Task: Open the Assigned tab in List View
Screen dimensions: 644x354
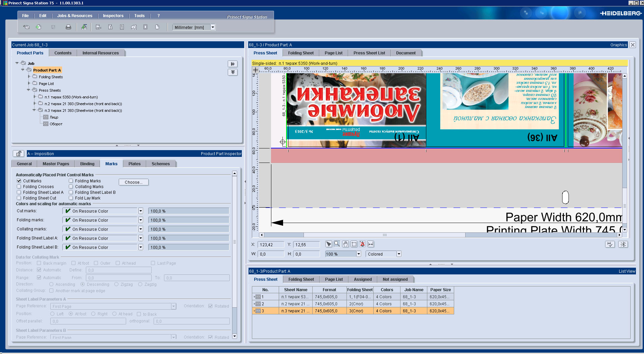Action: (x=363, y=279)
